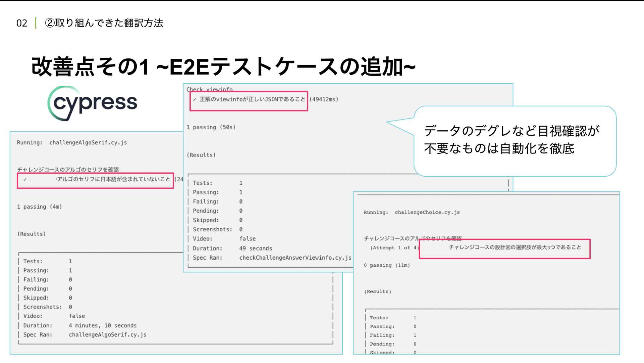Click the Cypress logo
This screenshot has height=363, width=644.
(93, 103)
